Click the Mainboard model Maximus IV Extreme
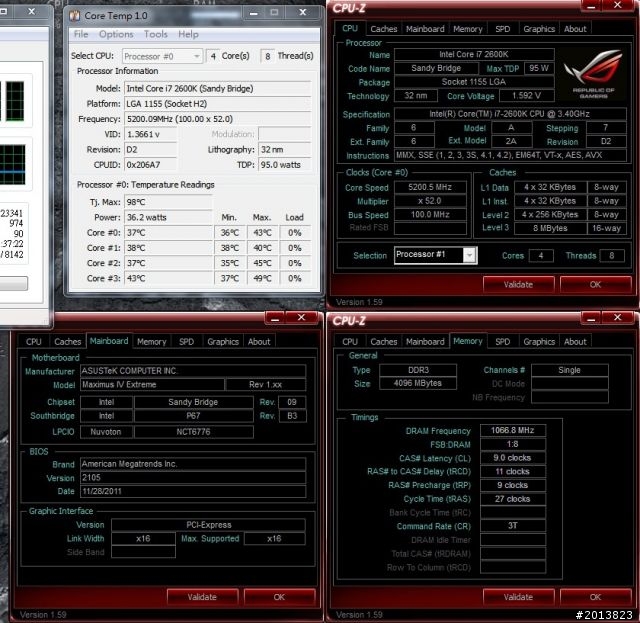 pos(152,385)
